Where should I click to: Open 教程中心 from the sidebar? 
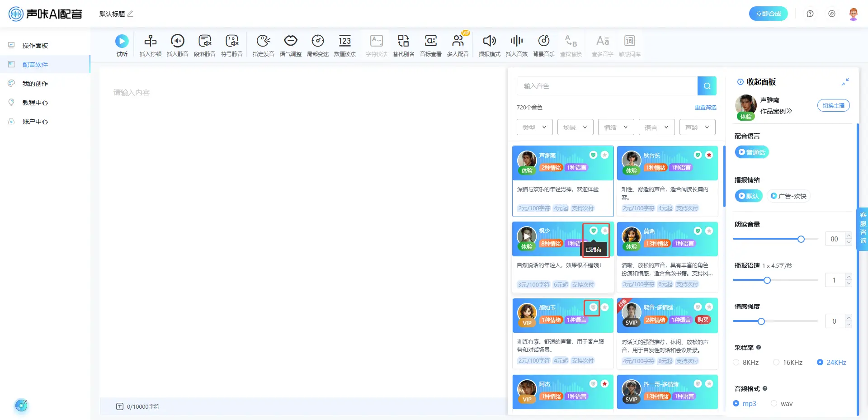pos(35,103)
